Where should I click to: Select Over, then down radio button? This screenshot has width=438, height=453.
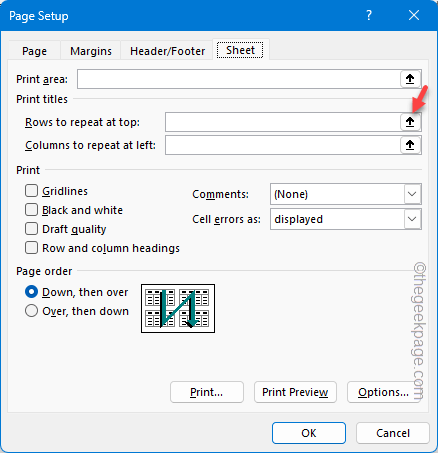click(31, 311)
